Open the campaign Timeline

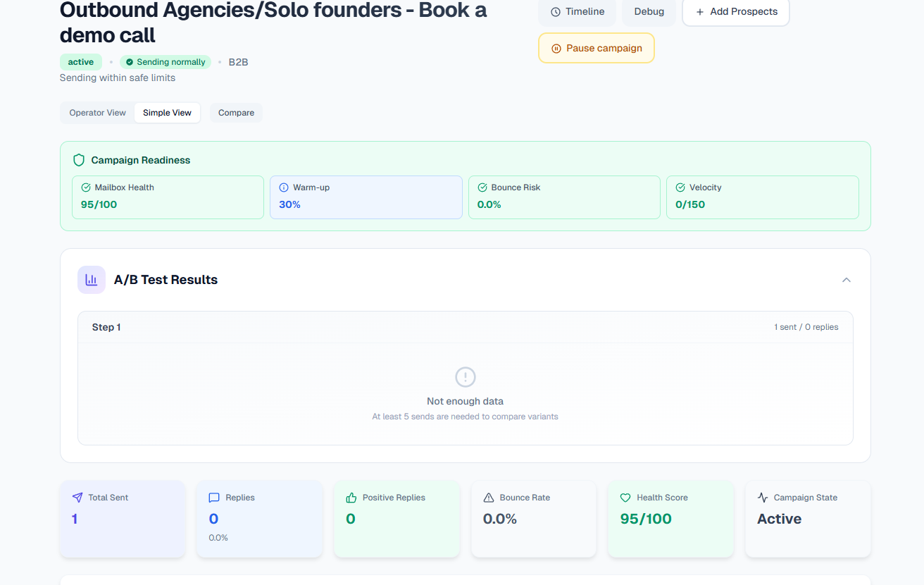pos(577,11)
